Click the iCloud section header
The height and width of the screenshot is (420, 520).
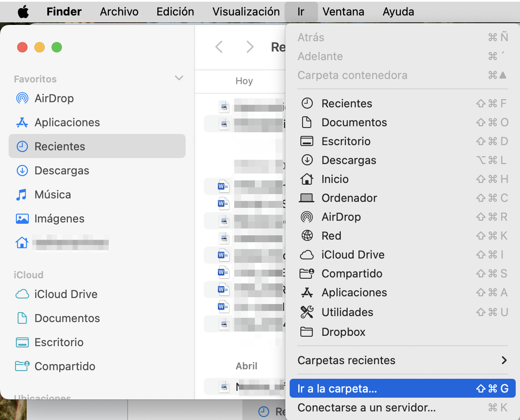pyautogui.click(x=28, y=275)
